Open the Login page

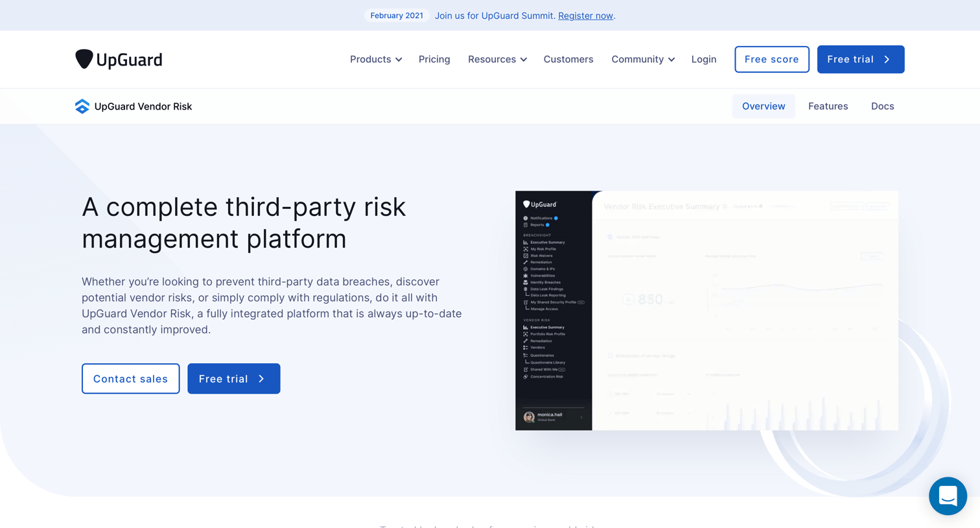pyautogui.click(x=704, y=59)
